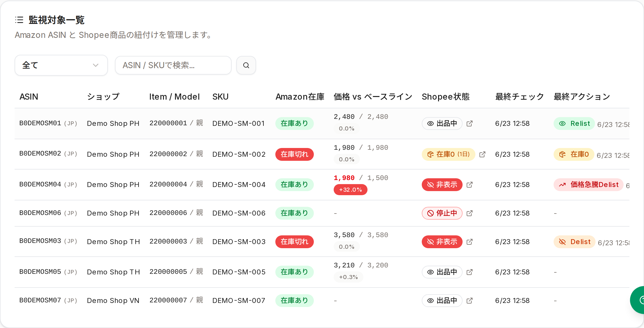
Task: Click the 在庫0 last-action badge
Action: 574,154
